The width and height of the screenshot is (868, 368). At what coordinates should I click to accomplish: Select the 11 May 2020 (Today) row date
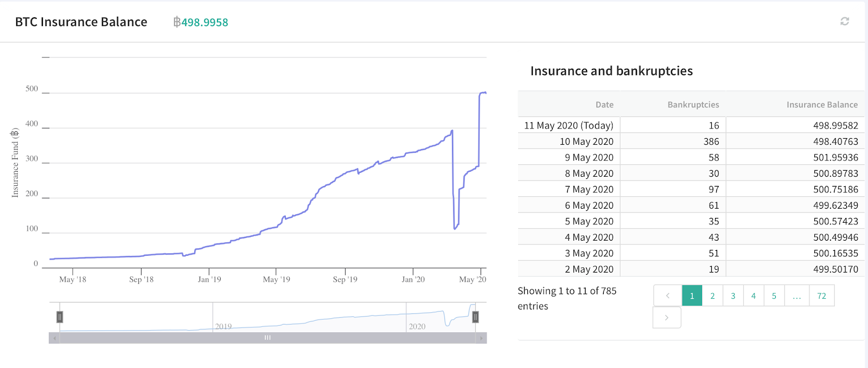coord(569,125)
